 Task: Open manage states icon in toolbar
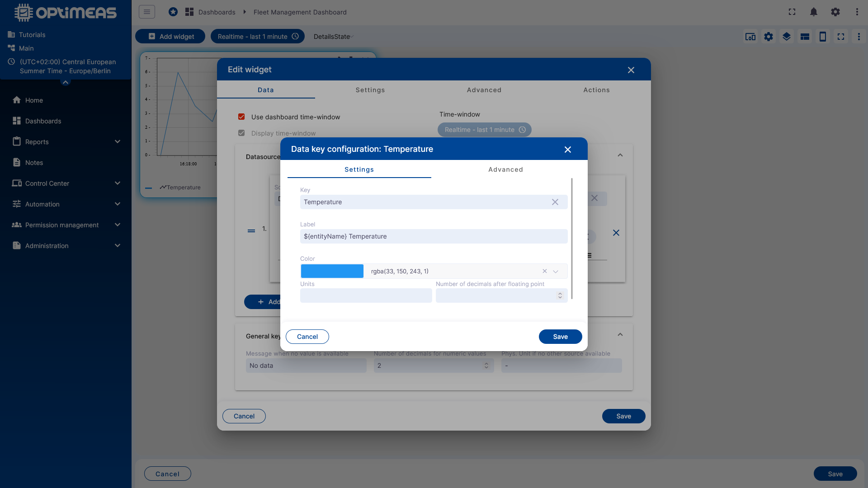click(x=805, y=37)
